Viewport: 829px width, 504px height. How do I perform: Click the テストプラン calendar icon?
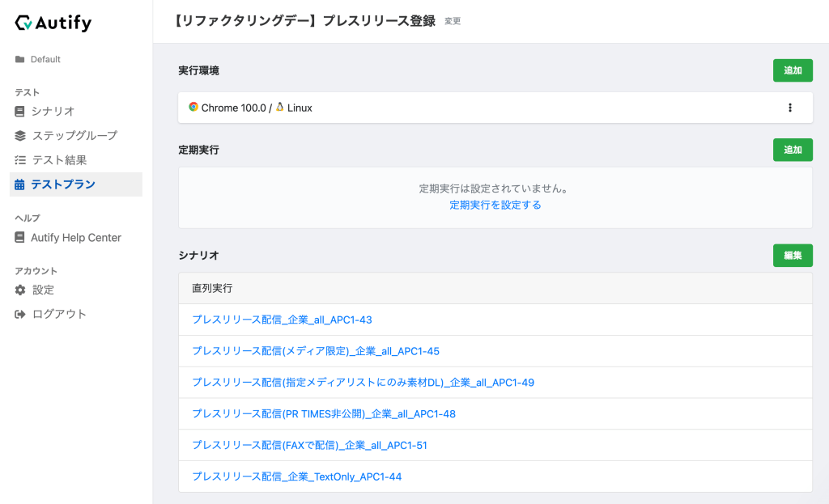click(20, 184)
